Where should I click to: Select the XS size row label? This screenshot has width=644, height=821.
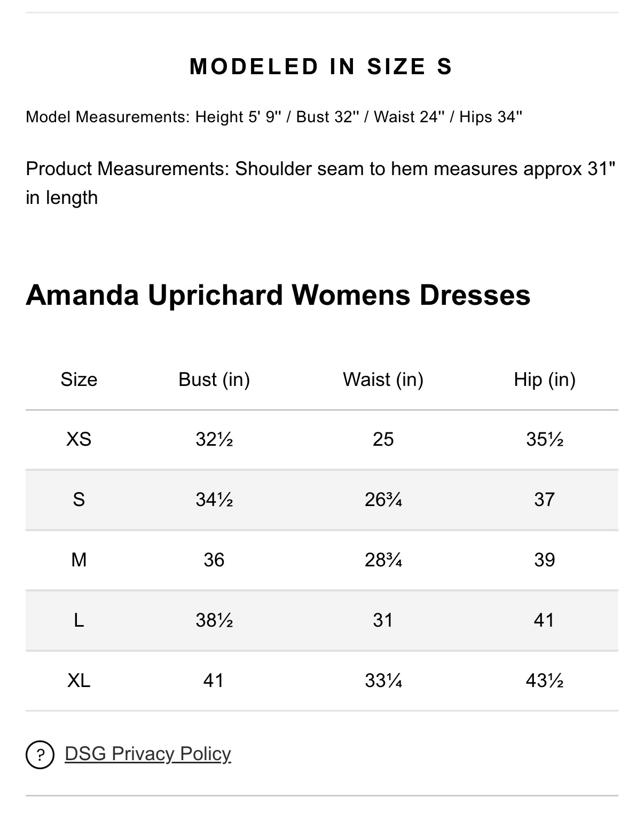(79, 439)
